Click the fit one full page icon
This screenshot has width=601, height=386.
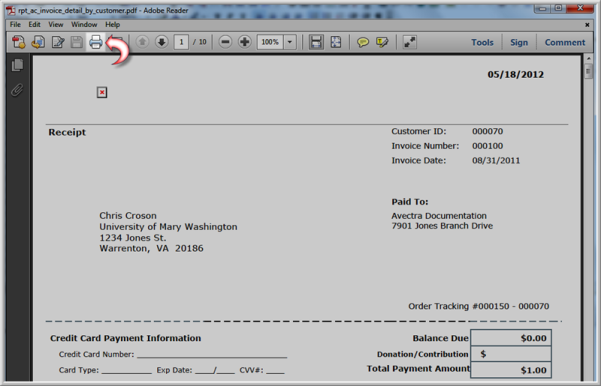coord(335,42)
